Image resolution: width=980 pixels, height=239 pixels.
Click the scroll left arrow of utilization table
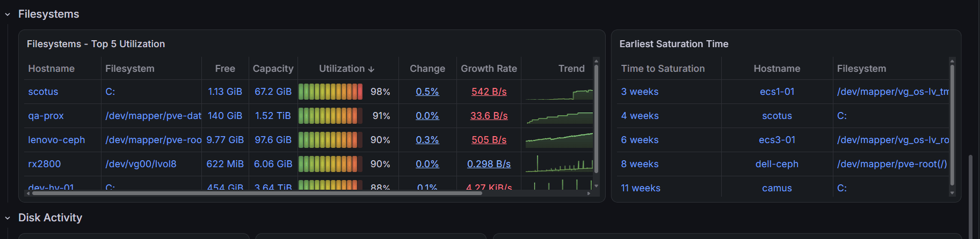pyautogui.click(x=28, y=193)
